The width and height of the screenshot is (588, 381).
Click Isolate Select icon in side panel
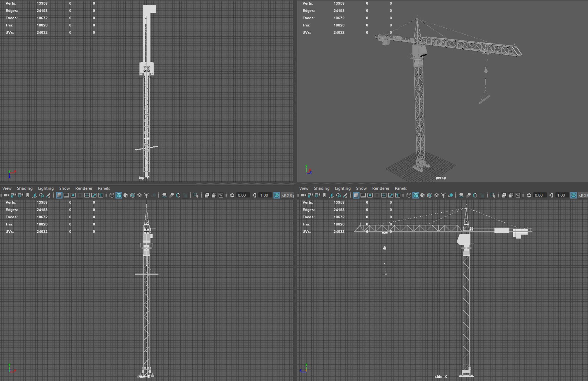coord(493,195)
